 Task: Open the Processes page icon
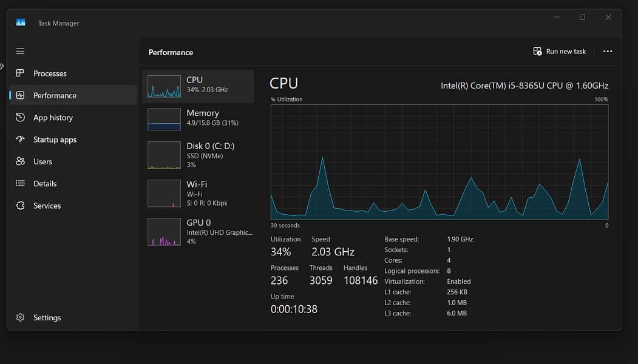[20, 73]
